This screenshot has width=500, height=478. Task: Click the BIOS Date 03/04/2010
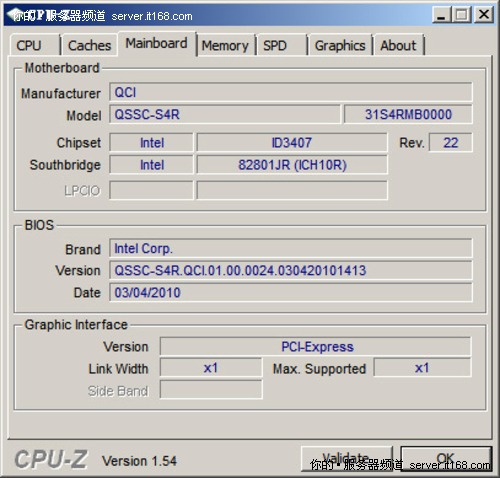[x=291, y=293]
